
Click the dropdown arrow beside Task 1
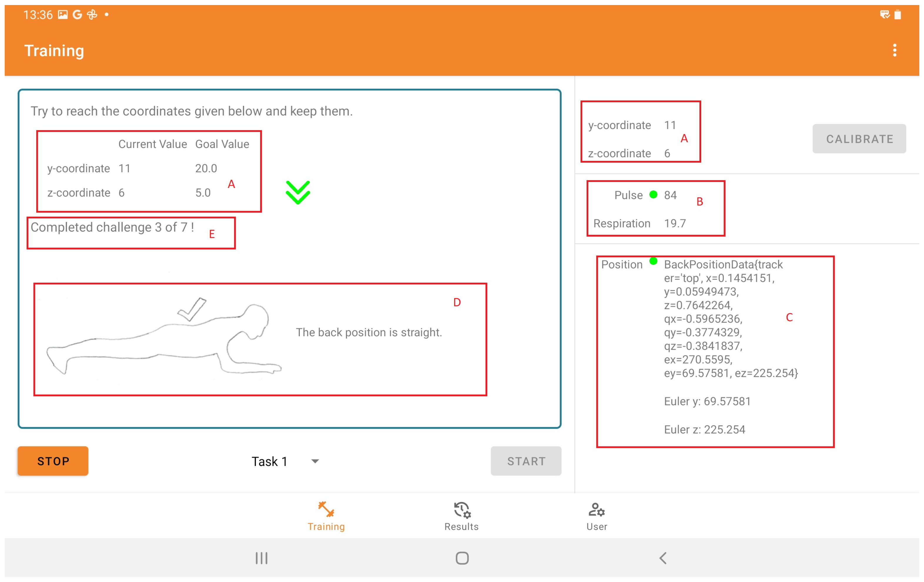315,461
